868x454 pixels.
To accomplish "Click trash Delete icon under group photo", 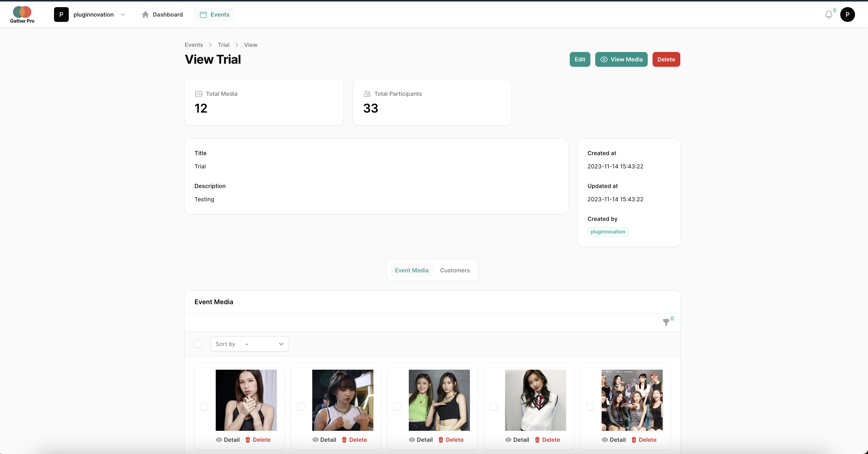I will click(633, 440).
